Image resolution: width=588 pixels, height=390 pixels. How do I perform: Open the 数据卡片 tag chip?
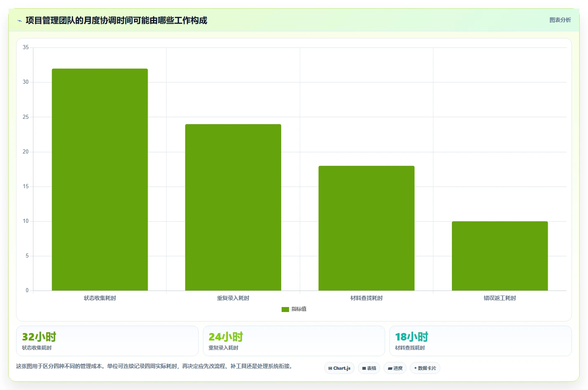425,368
